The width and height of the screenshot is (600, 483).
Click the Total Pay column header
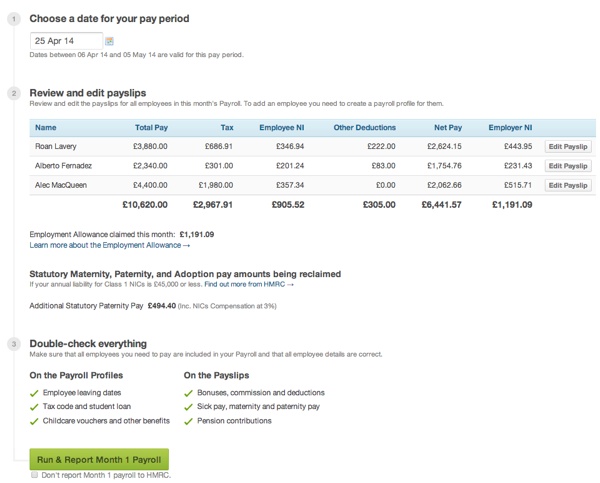pyautogui.click(x=151, y=128)
